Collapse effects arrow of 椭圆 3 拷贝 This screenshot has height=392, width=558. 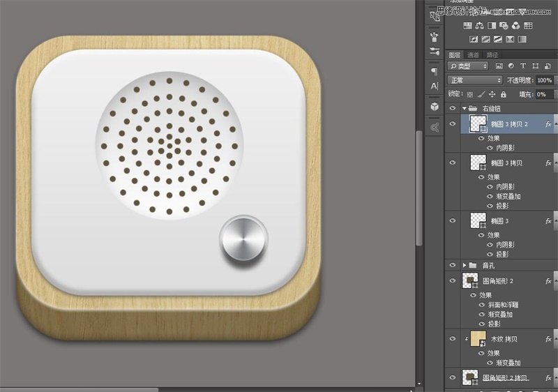[555, 163]
